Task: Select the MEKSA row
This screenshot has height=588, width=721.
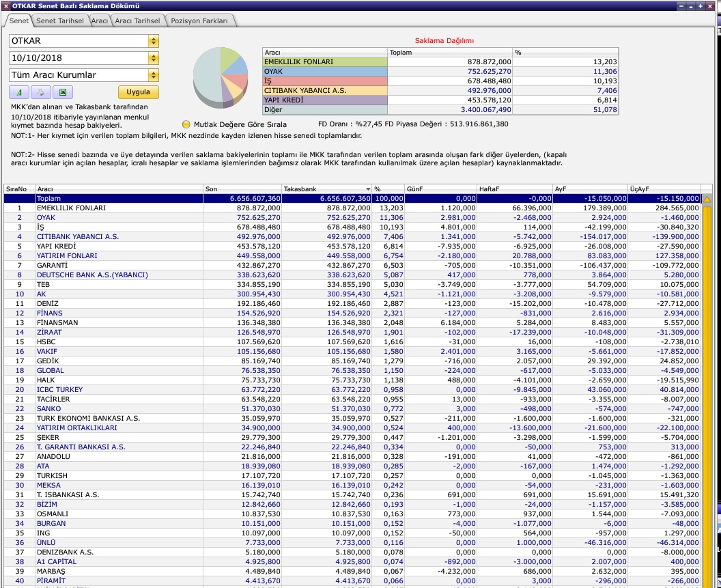Action: point(352,486)
